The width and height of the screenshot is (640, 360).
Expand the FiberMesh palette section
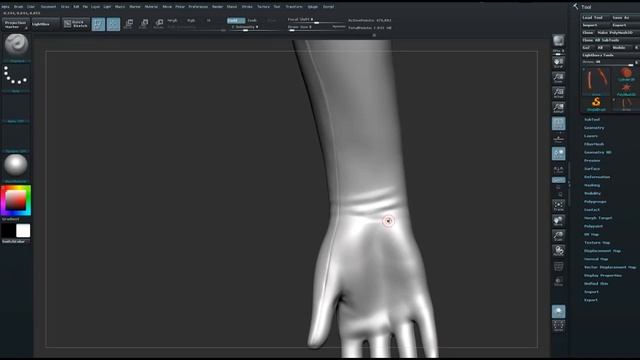594,144
